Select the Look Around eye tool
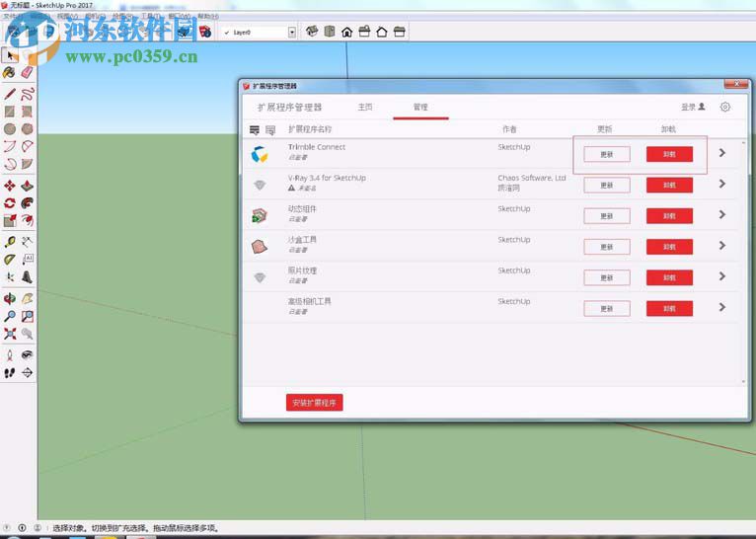This screenshot has width=756, height=539. tap(28, 355)
